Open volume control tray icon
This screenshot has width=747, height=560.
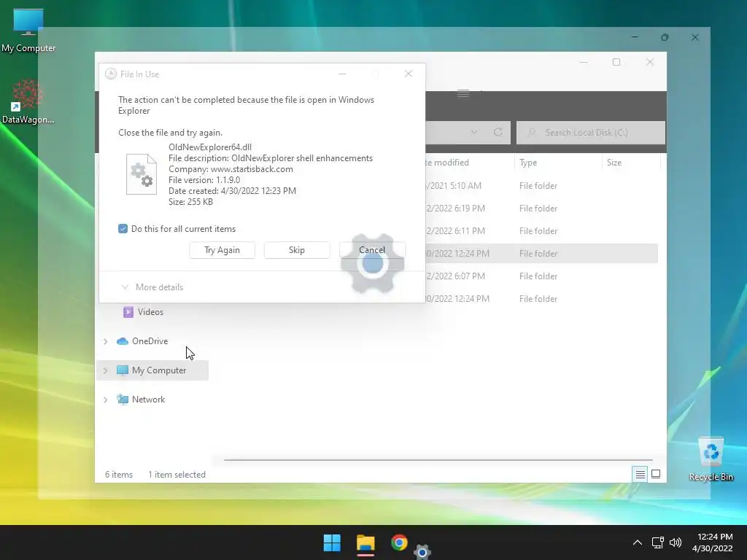[676, 542]
